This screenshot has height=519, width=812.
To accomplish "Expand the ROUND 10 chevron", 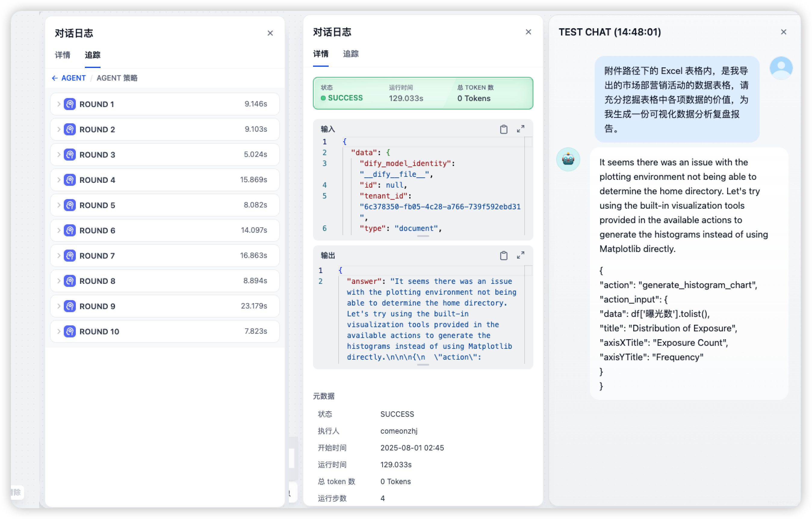I will point(58,332).
